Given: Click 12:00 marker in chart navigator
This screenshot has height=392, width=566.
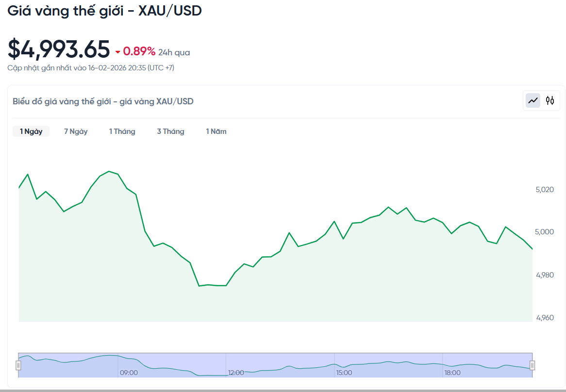Looking at the screenshot, I should (x=236, y=373).
